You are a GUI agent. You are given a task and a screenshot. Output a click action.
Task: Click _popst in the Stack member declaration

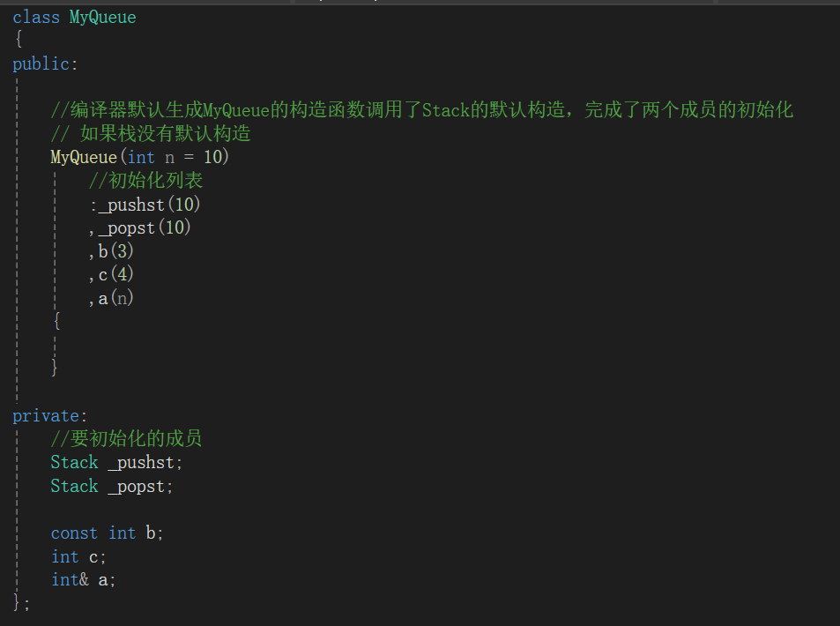[137, 487]
